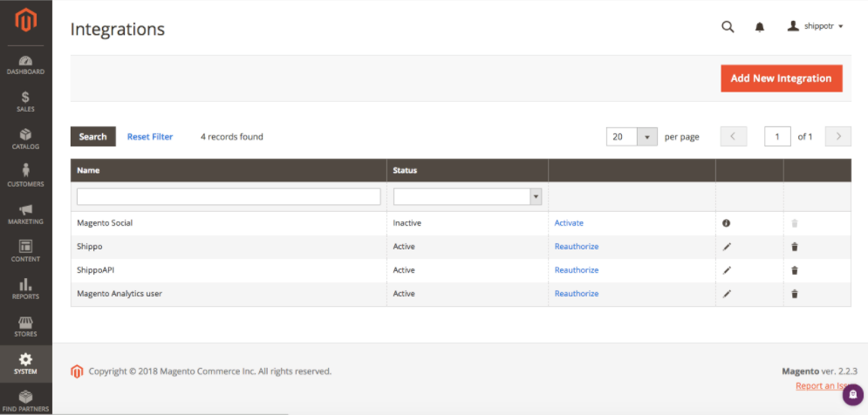Sort by the Name column header

coord(229,170)
